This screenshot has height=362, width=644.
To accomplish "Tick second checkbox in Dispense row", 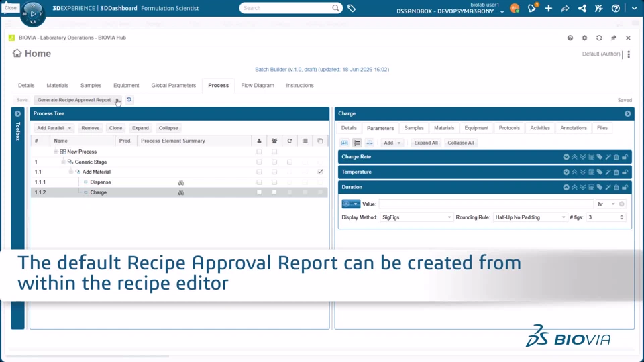I will coord(274,182).
